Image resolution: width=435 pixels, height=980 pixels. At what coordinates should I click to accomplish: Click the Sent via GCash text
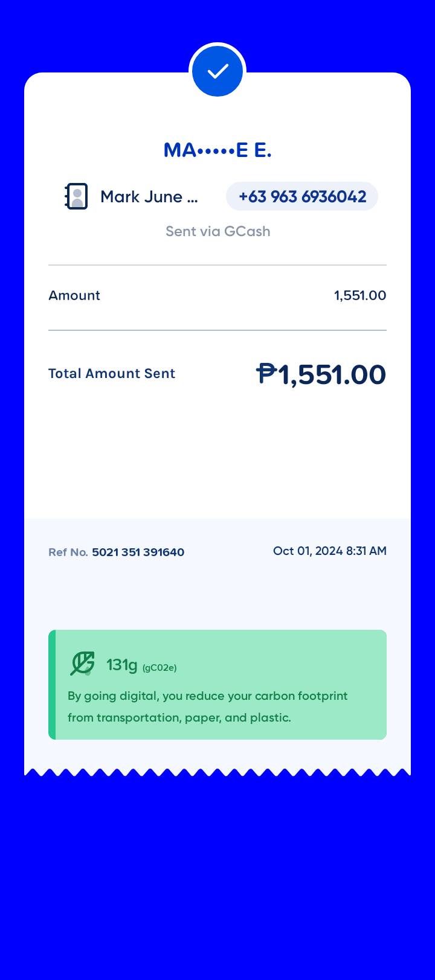click(x=217, y=231)
